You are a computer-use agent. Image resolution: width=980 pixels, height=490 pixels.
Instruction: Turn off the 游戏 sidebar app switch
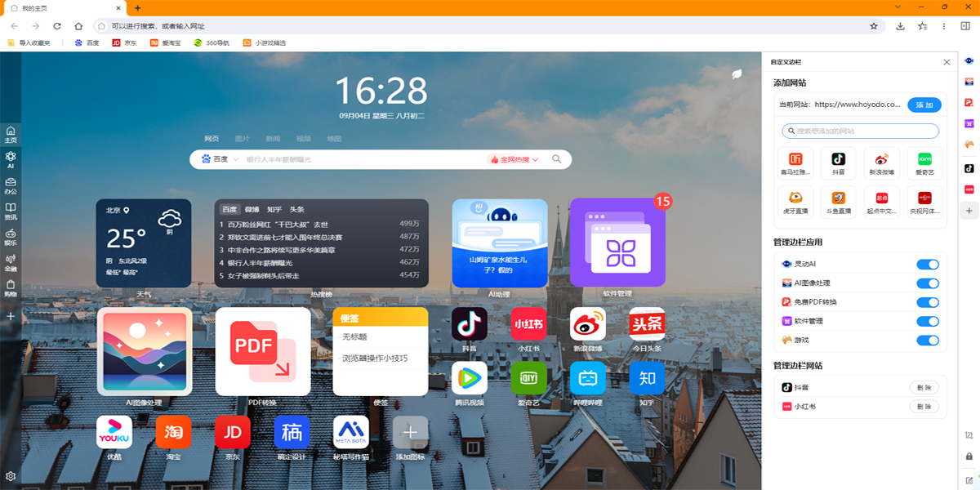click(927, 341)
